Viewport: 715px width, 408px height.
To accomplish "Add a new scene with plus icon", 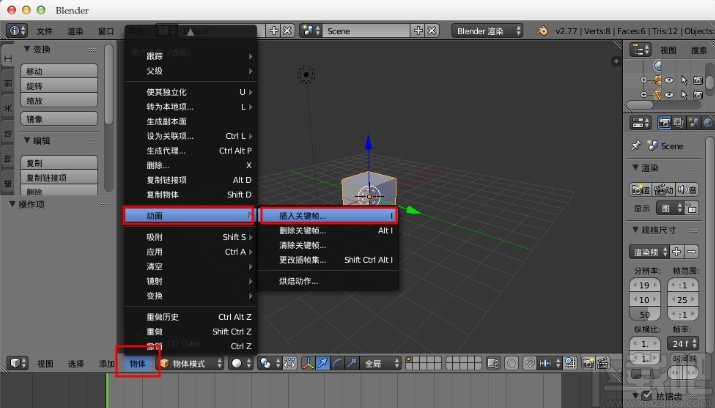I will [418, 31].
